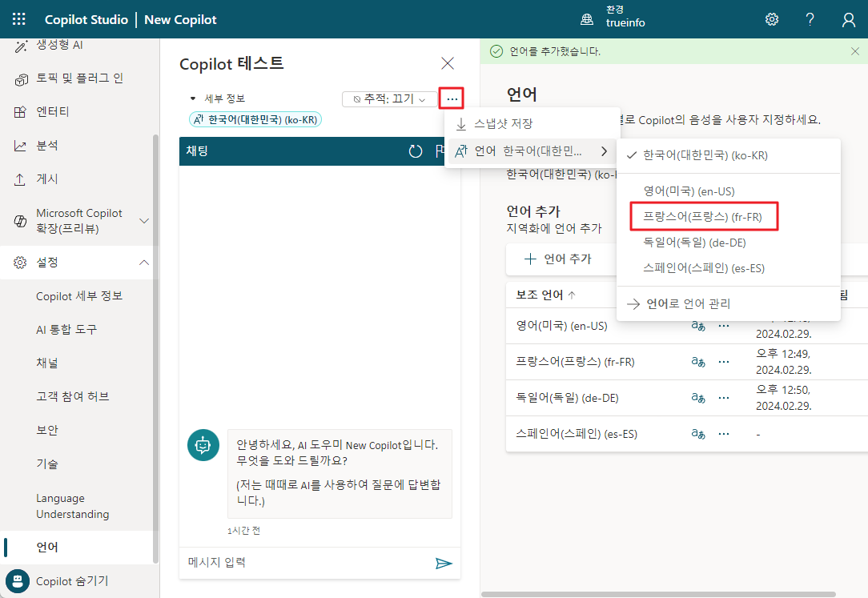The height and width of the screenshot is (598, 868).
Task: Open the help question mark icon
Action: click(810, 19)
